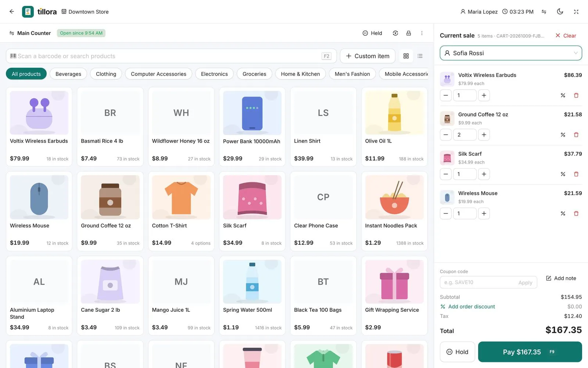Switch to list view of products

point(420,56)
